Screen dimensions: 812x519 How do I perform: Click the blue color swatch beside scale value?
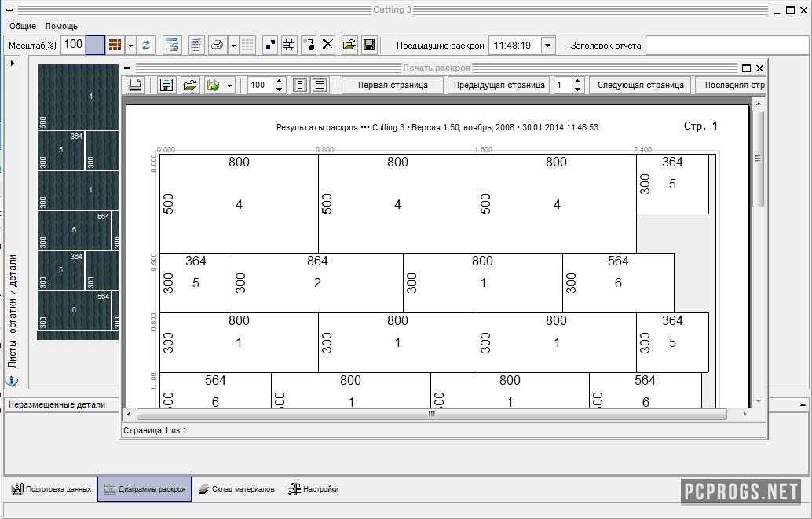coord(95,46)
